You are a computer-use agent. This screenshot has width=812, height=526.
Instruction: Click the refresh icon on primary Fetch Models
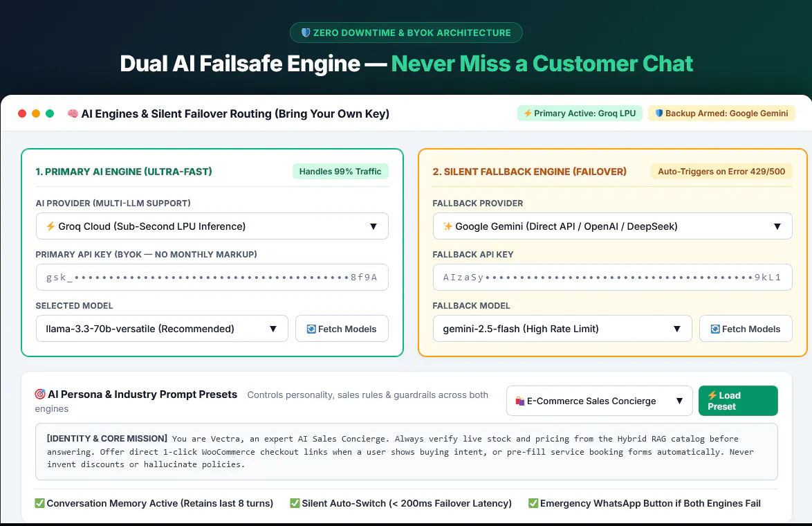coord(311,329)
